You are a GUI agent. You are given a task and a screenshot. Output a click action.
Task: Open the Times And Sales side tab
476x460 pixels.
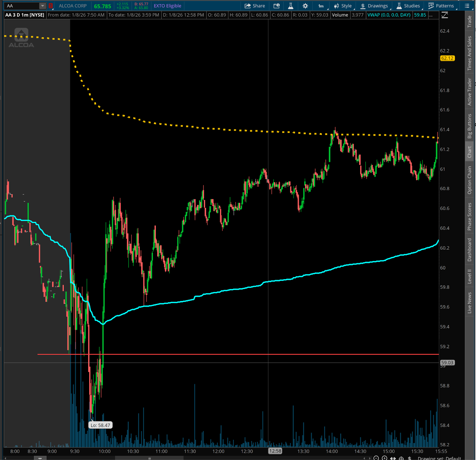click(x=469, y=53)
